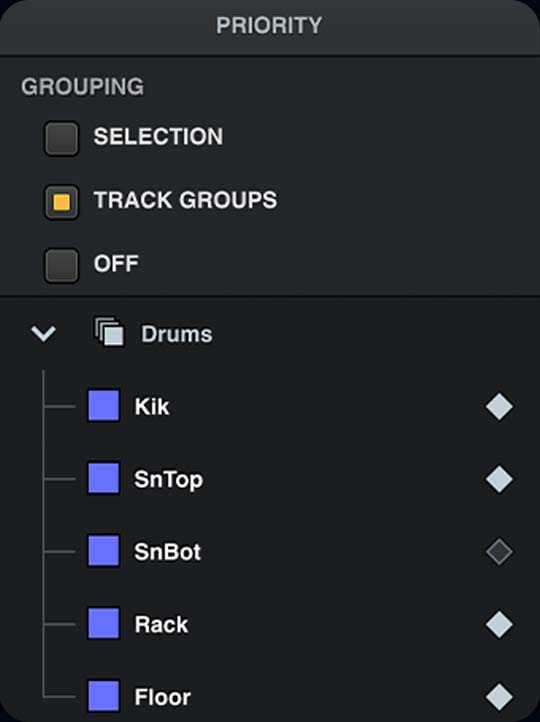Collapse the Drums group chevron
This screenshot has height=722, width=540.
point(43,333)
